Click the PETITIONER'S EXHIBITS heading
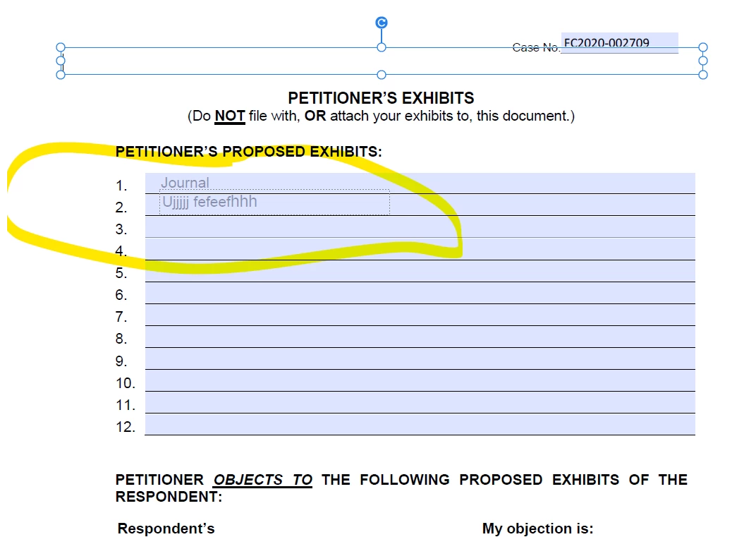The width and height of the screenshot is (756, 537). tap(381, 98)
